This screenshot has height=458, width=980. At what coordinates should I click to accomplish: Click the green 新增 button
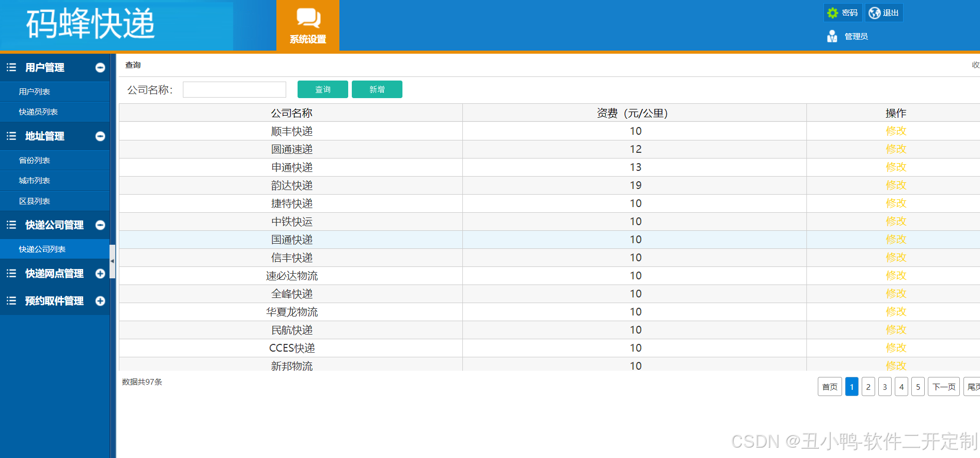377,89
